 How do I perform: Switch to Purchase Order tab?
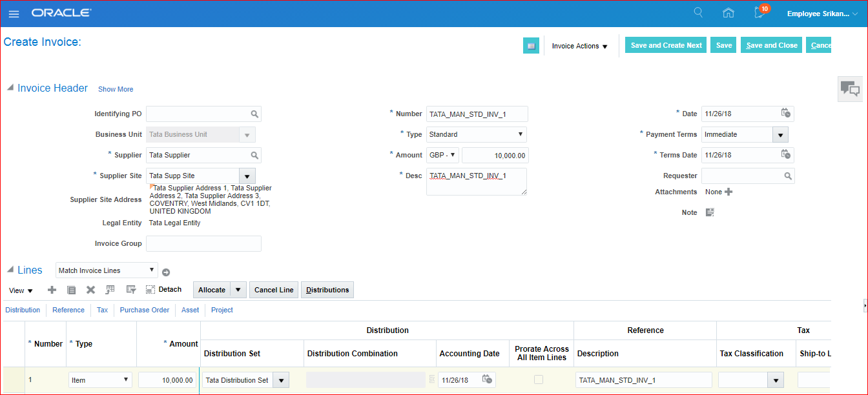(144, 310)
